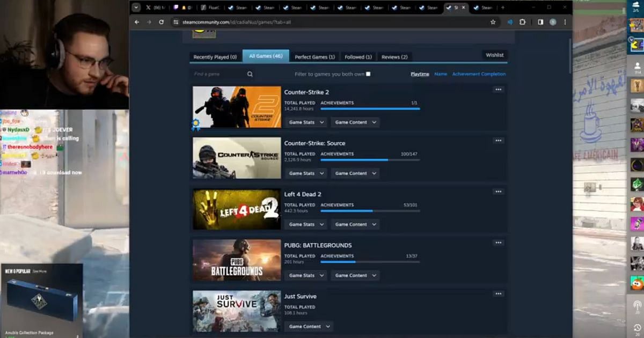Expand Game Content for PUBG: BATTLEGROUNDS
Screen dimensions: 644x338
pos(355,275)
